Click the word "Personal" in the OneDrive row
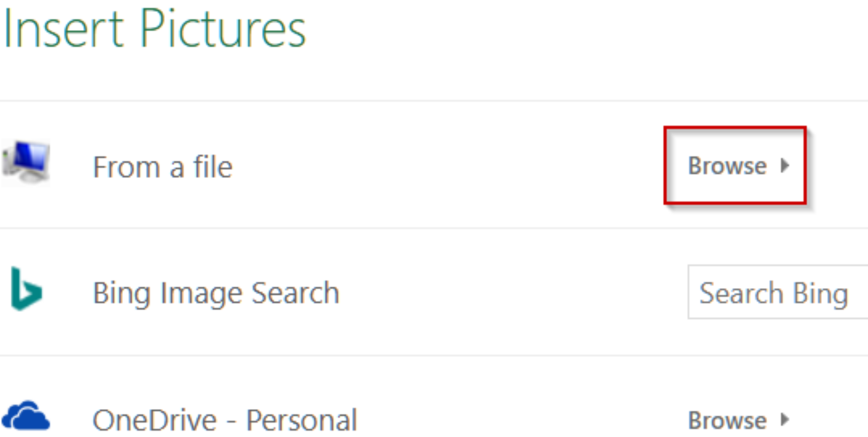 302,420
